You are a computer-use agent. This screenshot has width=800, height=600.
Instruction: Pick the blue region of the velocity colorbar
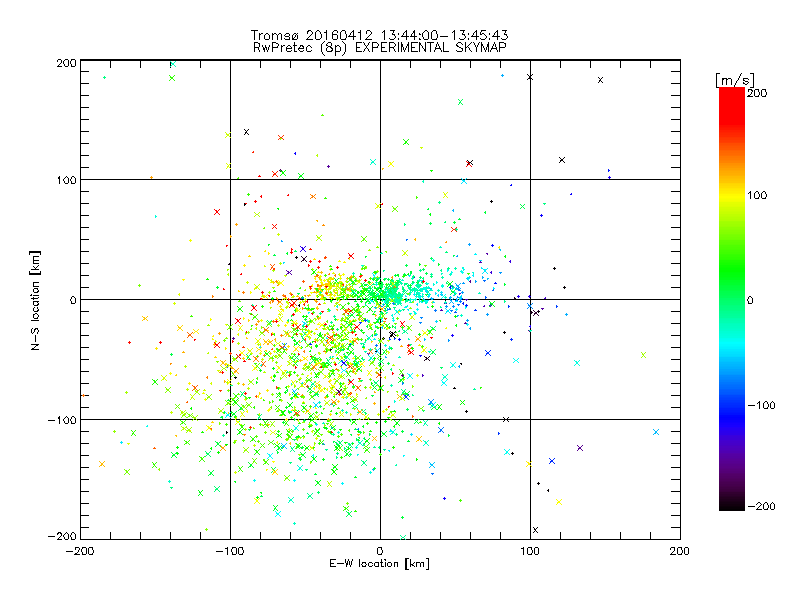tap(732, 416)
